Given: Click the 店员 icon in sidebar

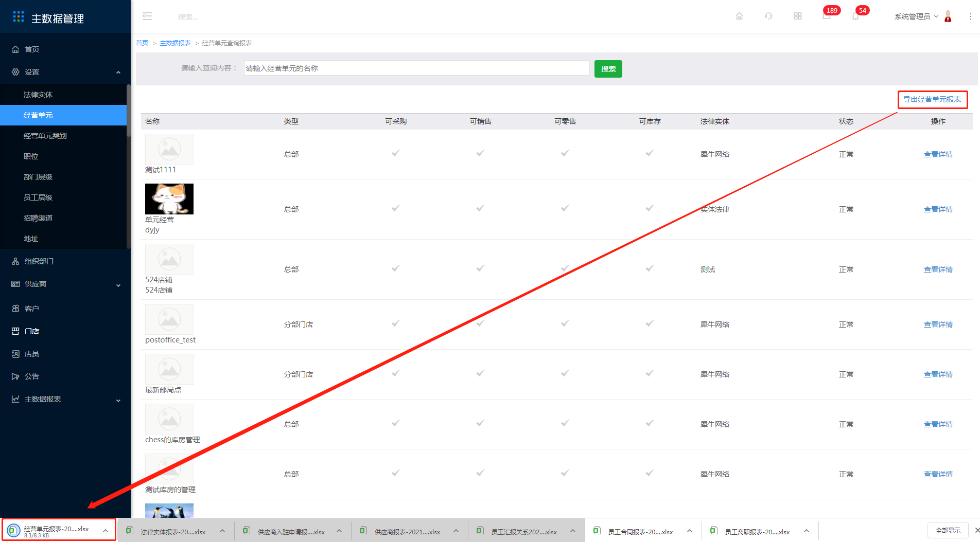Looking at the screenshot, I should [x=15, y=354].
